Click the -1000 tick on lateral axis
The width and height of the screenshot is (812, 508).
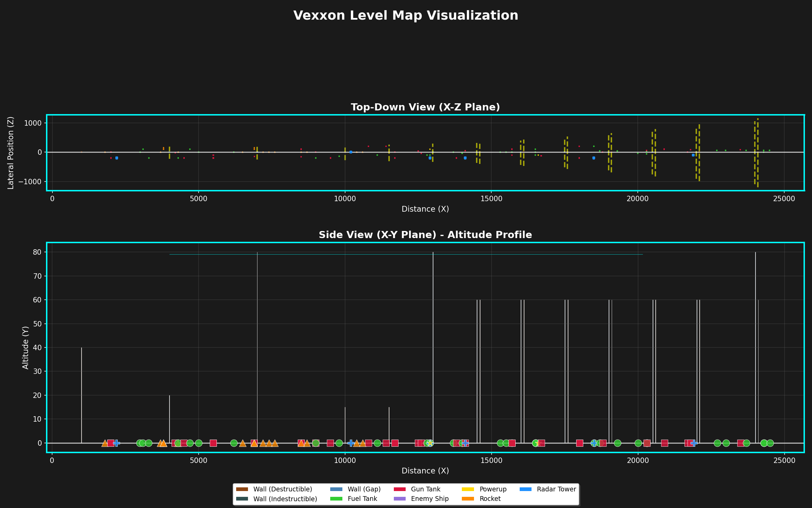tap(30, 182)
